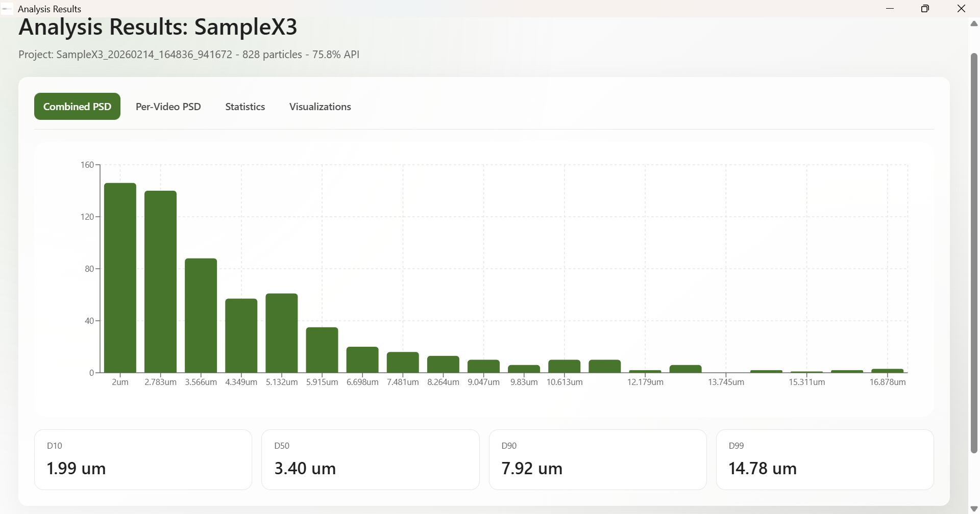
Task: Click the scrollbar down arrow
Action: pyautogui.click(x=974, y=508)
